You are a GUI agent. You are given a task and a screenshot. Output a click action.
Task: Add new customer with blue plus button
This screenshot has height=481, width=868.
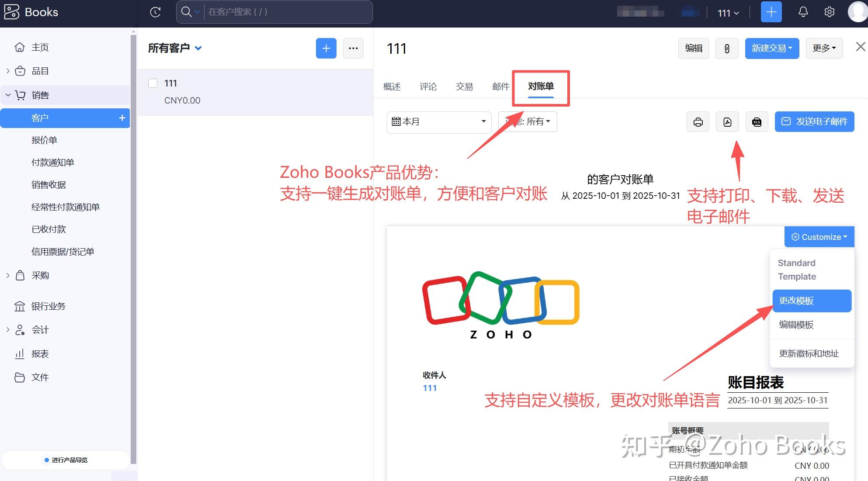tap(326, 48)
